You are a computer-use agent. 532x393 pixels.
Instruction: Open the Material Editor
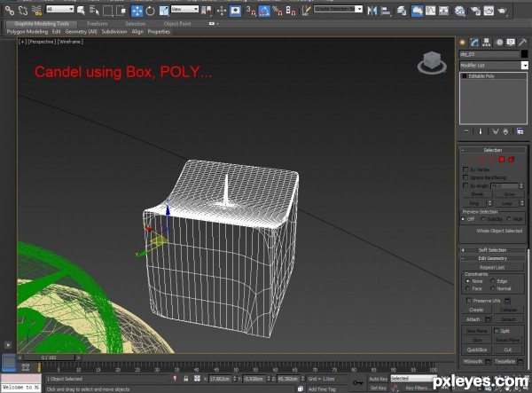[x=460, y=11]
